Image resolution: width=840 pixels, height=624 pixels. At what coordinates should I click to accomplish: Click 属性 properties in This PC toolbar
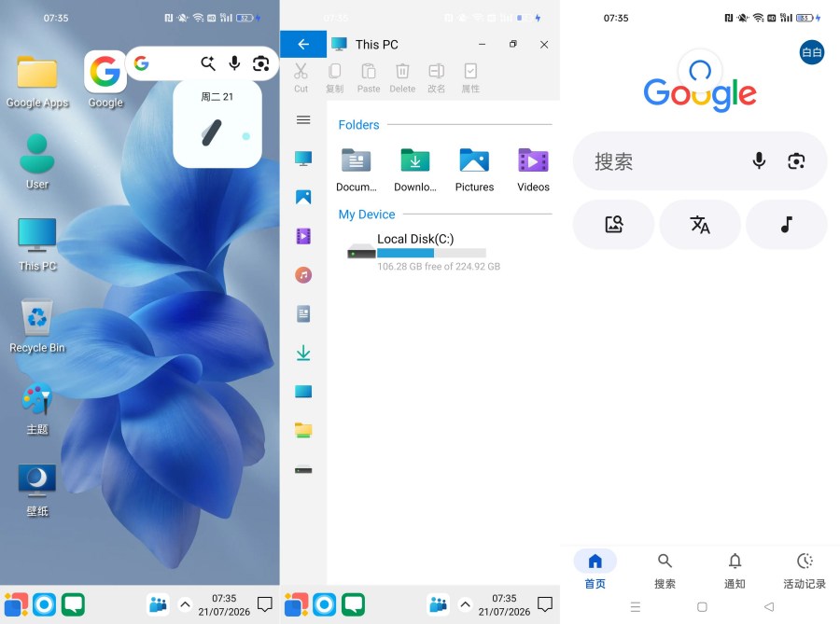(470, 78)
